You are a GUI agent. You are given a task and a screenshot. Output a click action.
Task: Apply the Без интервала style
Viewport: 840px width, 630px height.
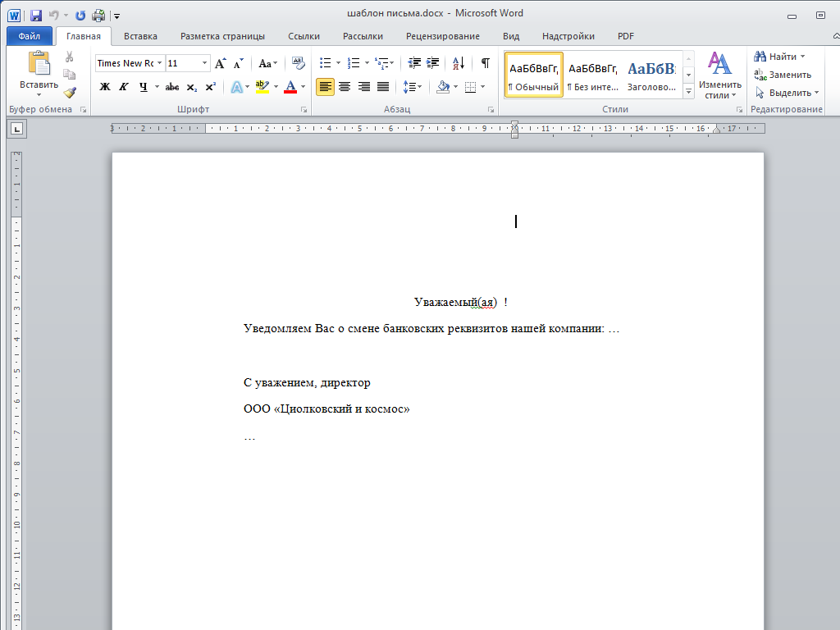[592, 75]
